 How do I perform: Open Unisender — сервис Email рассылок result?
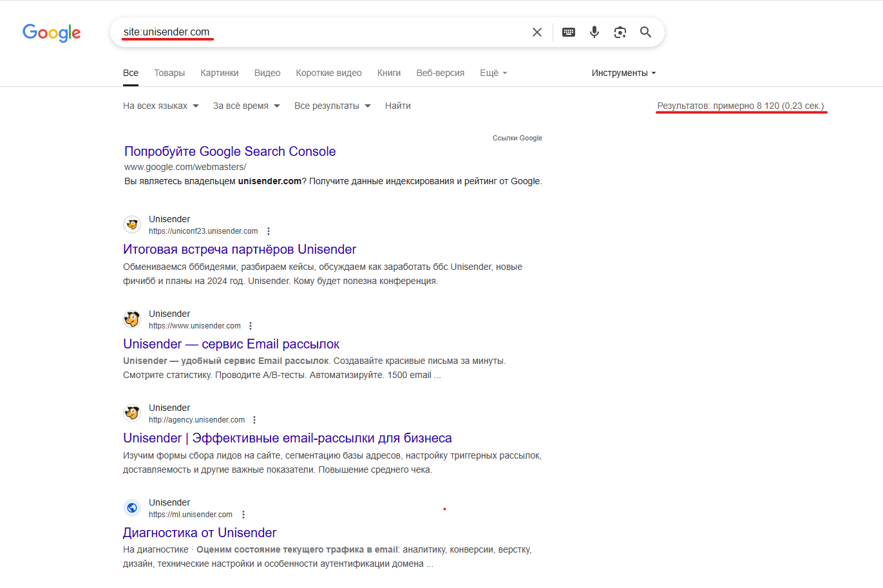(x=231, y=344)
